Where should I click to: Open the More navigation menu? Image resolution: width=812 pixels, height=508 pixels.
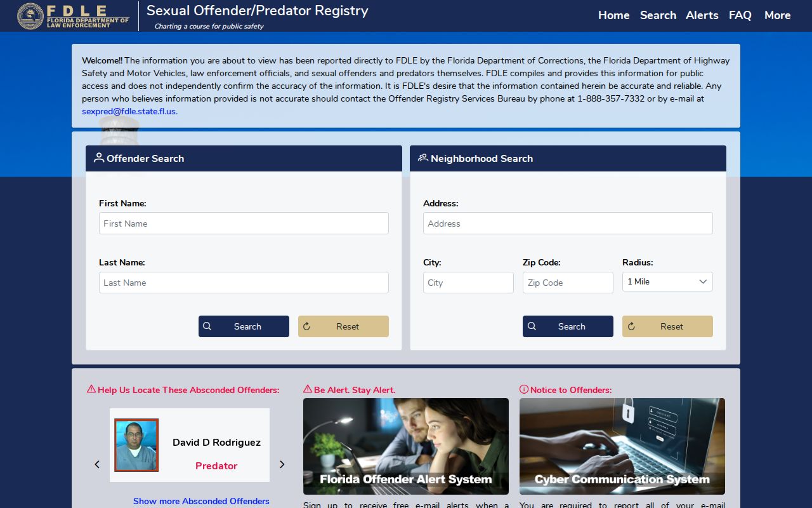click(x=778, y=15)
